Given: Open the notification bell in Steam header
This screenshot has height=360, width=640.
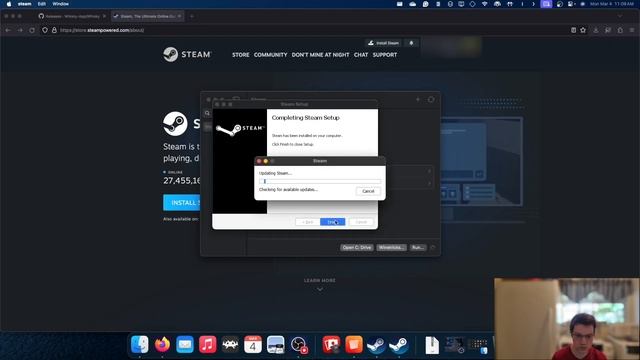Looking at the screenshot, I should pos(411,43).
